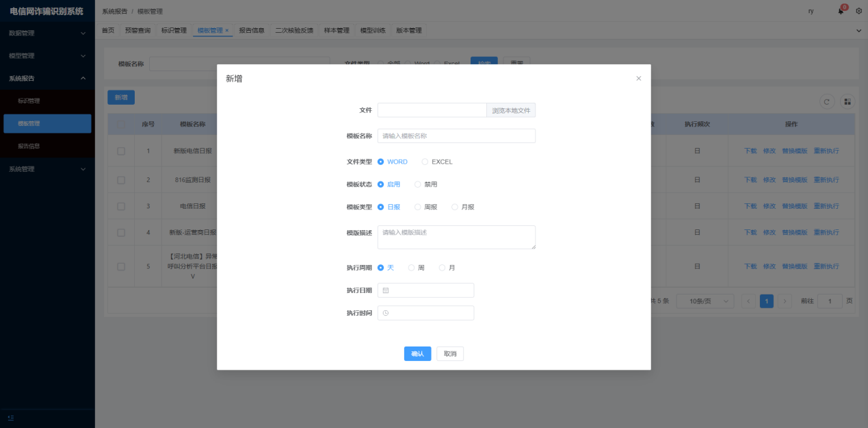The image size is (868, 428).
Task: Select the EXCEL file type radio
Action: 425,162
